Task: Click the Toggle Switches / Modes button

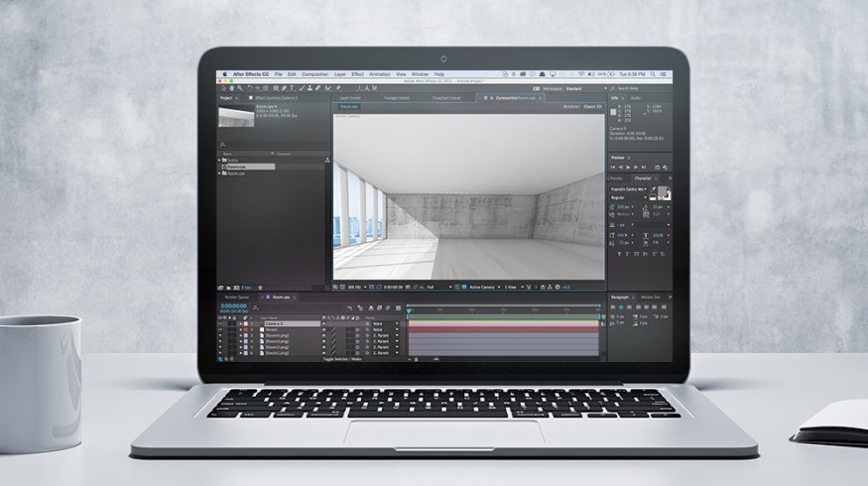Action: point(342,359)
